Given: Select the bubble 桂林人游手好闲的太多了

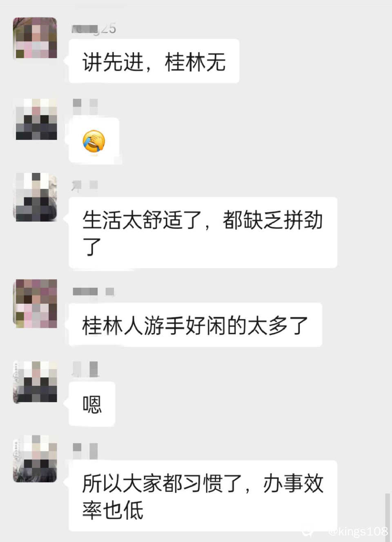Looking at the screenshot, I should pos(195,325).
